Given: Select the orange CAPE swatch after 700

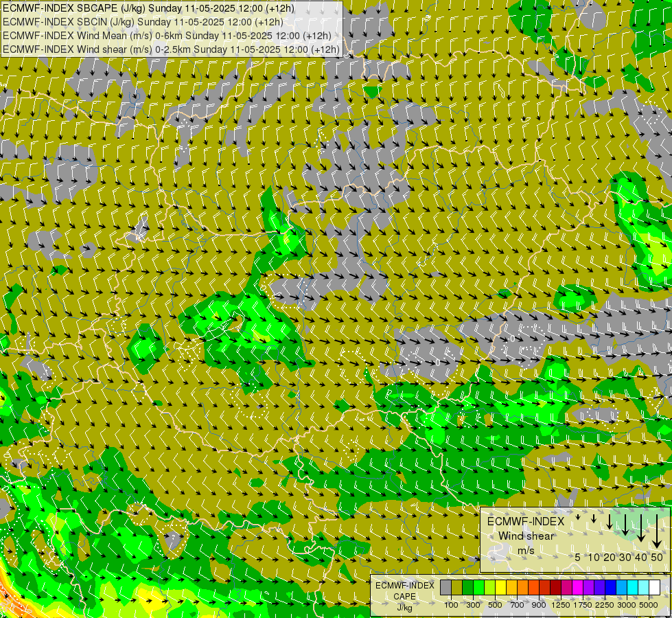Looking at the screenshot, I should (523, 587).
